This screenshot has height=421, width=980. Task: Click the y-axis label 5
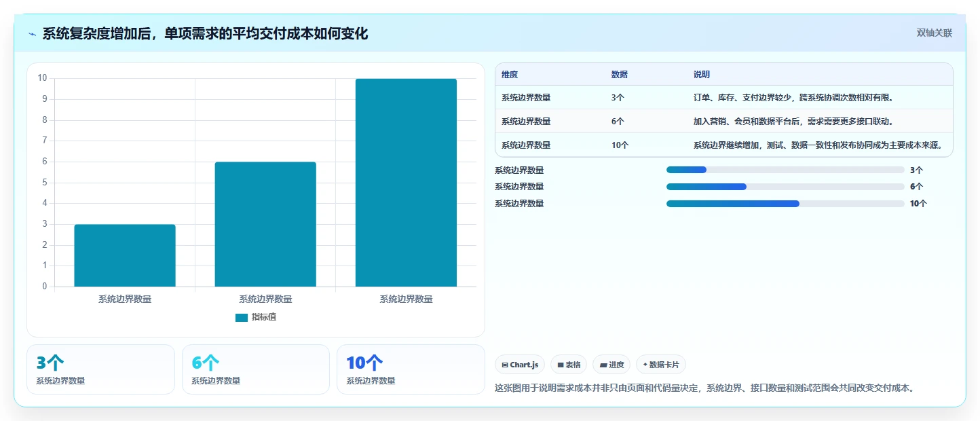click(44, 182)
